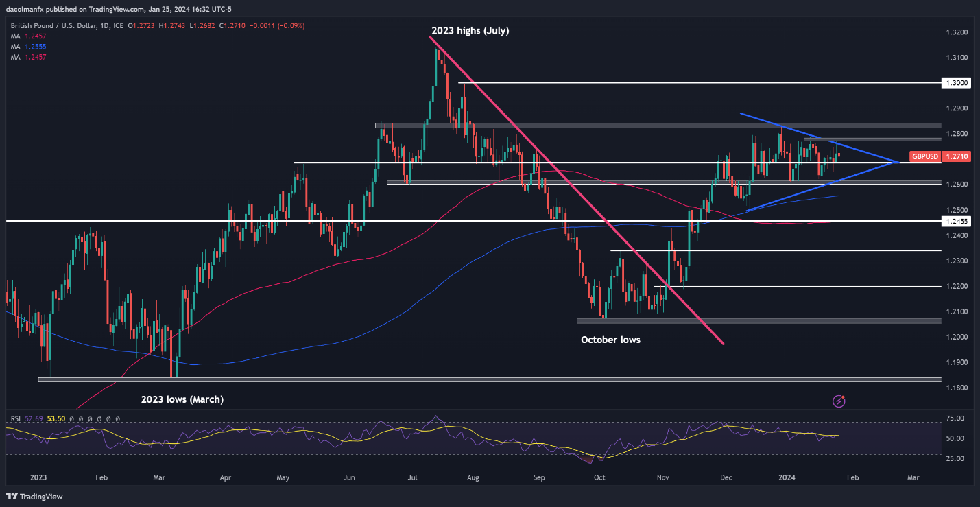Click the 2023 highs (July) annotation
Image resolution: width=980 pixels, height=507 pixels.
tap(470, 31)
